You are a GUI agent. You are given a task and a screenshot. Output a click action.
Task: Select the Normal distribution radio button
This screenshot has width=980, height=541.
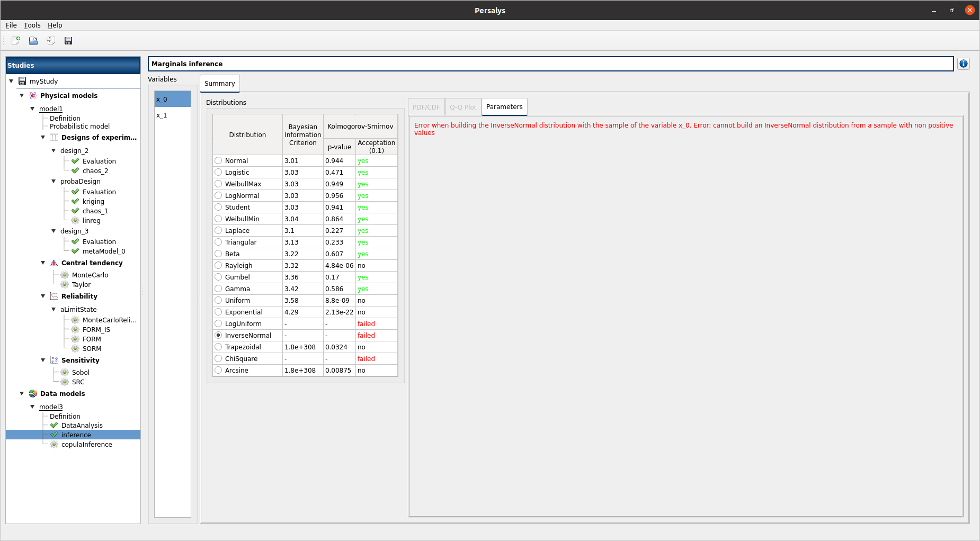click(218, 160)
